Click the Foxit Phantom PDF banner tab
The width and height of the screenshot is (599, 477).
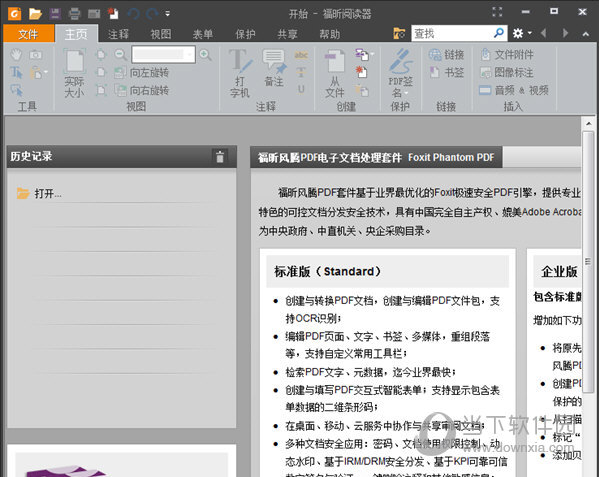[376, 157]
